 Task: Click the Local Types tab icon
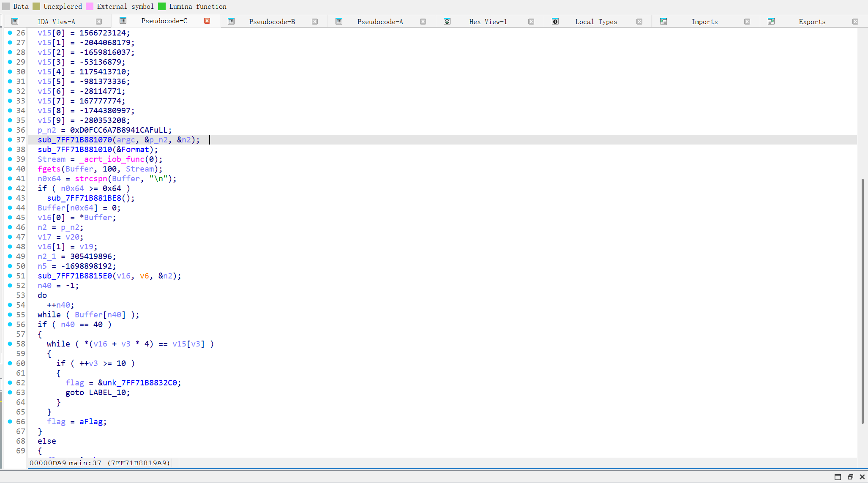555,22
